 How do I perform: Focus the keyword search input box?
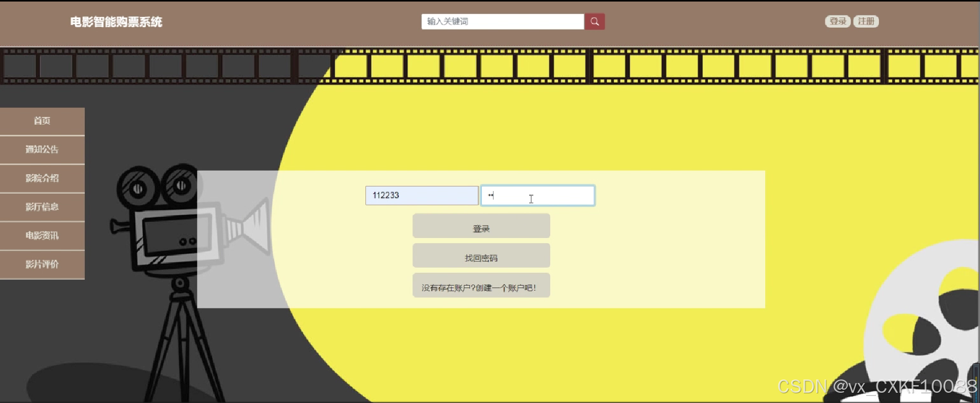(x=503, y=21)
